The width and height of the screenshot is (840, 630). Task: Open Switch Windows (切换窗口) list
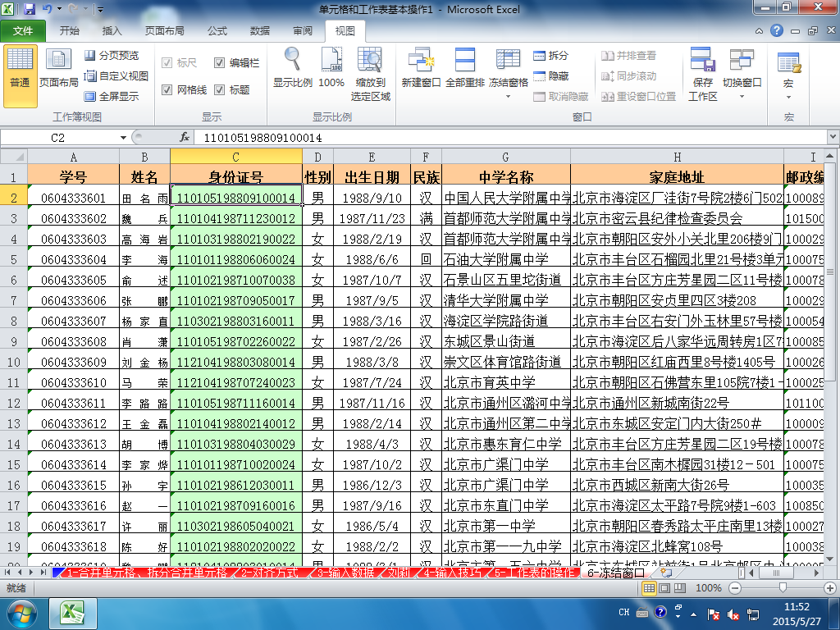pyautogui.click(x=742, y=74)
